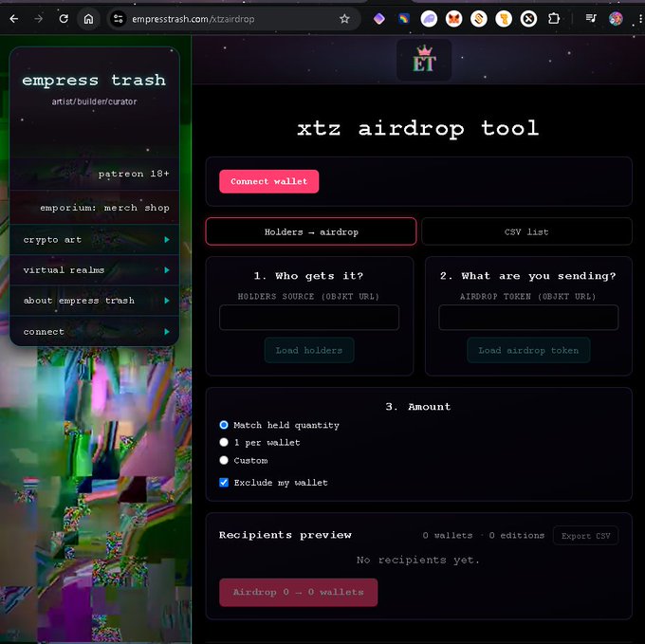This screenshot has height=644, width=645.
Task: Select Match held quantity radio option
Action: point(224,425)
